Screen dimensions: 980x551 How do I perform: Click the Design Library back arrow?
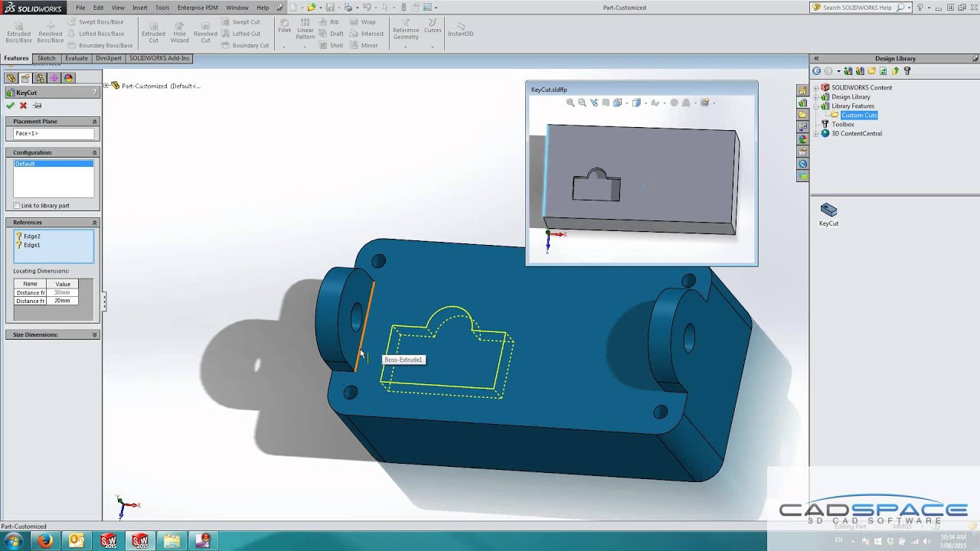click(817, 71)
